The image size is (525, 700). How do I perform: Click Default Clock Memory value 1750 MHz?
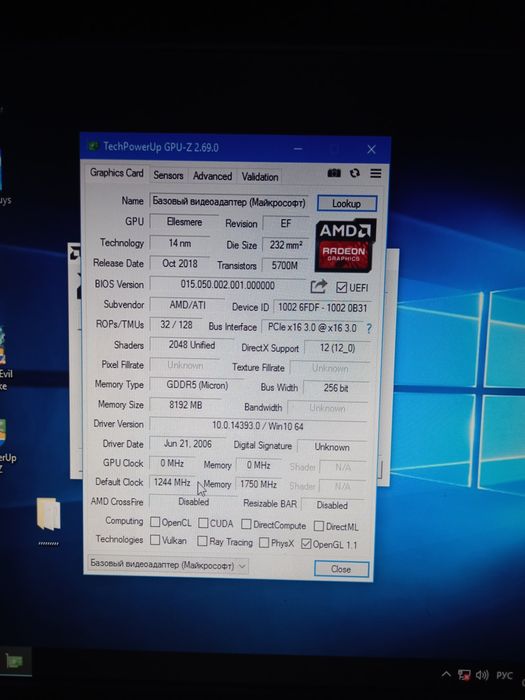tap(258, 484)
